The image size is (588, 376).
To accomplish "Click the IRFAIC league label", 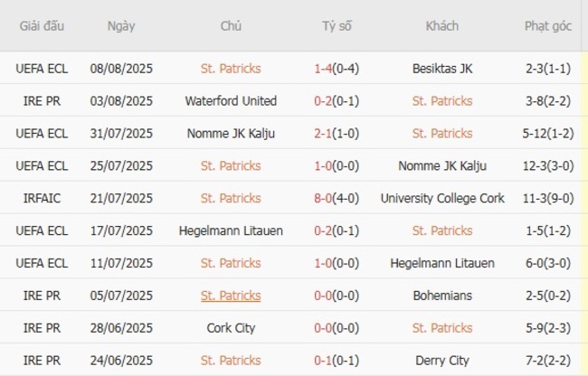I will [42, 198].
